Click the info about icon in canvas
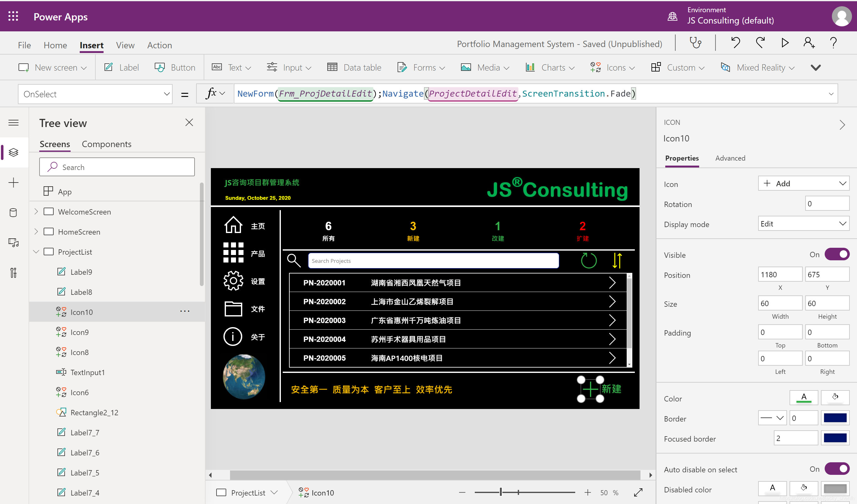The width and height of the screenshot is (857, 504). (x=233, y=337)
